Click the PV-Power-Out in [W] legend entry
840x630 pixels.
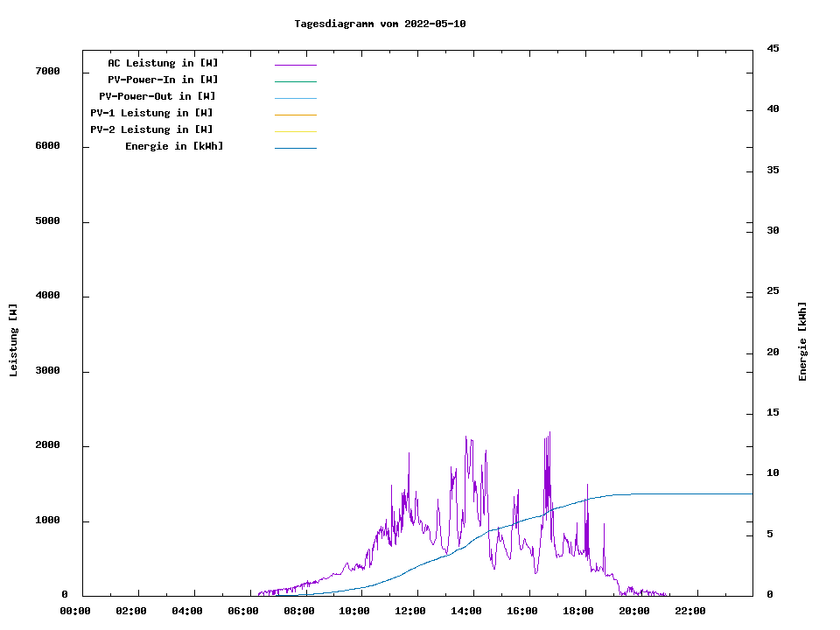click(157, 96)
